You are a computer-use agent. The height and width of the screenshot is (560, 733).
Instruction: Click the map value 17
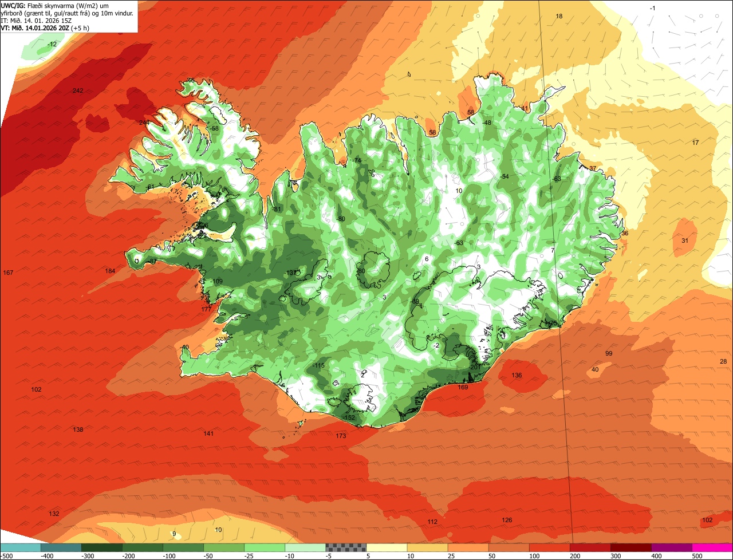pyautogui.click(x=695, y=143)
